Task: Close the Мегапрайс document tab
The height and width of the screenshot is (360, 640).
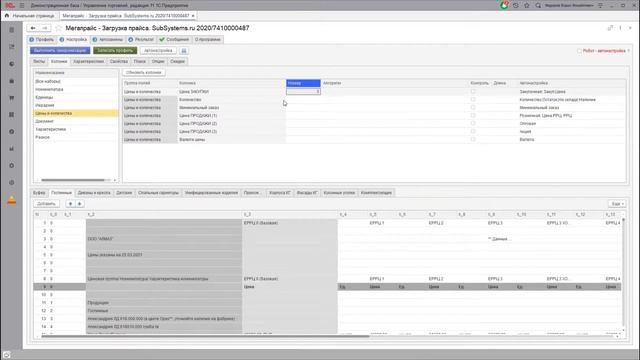Action: click(x=193, y=16)
